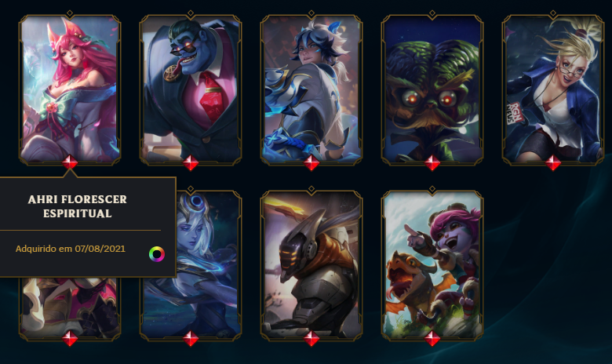Click the Ahri Florescer Espiritual tooltip title
Image resolution: width=612 pixels, height=364 pixels.
[77, 206]
